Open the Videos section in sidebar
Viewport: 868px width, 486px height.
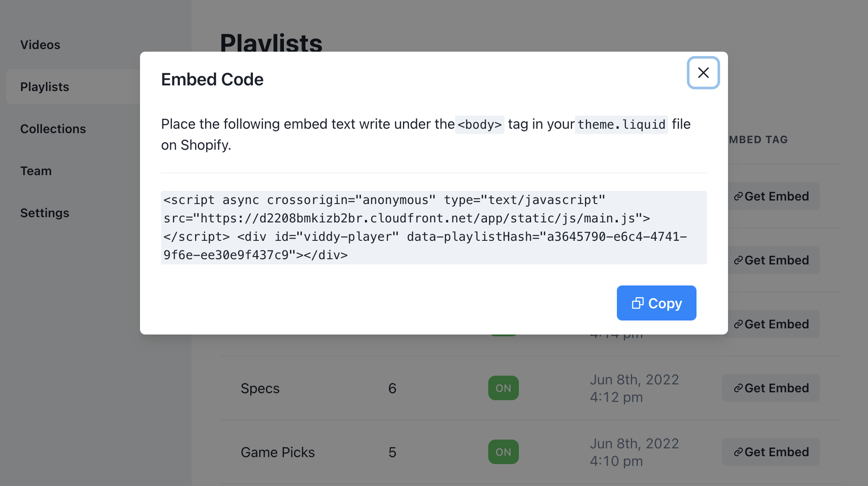point(40,45)
